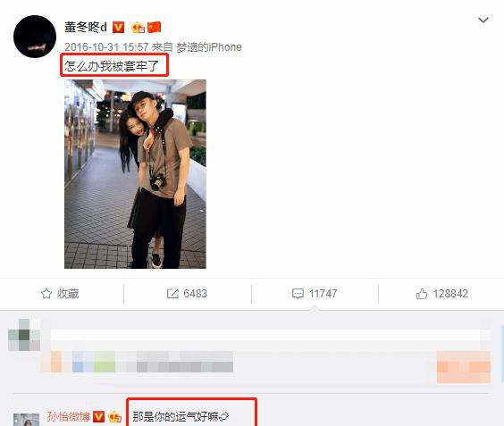Click 收藏 to bookmark this post
The image size is (504, 426).
coord(68,294)
